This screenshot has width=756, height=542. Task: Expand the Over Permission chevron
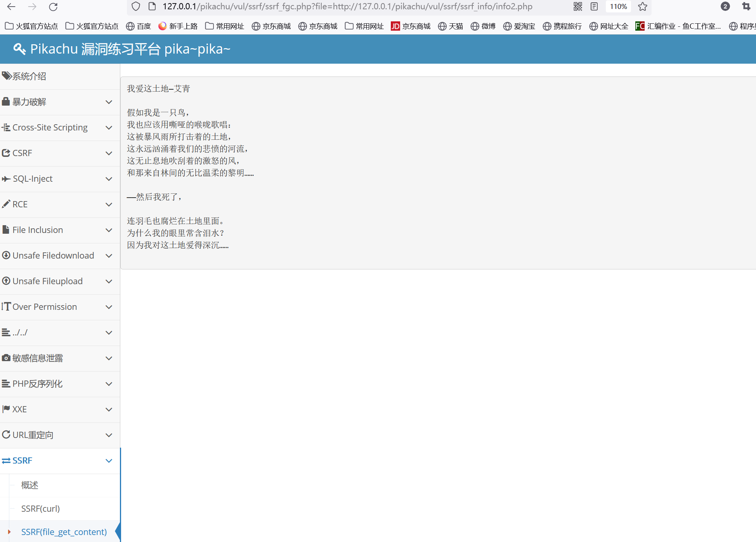[x=109, y=307]
